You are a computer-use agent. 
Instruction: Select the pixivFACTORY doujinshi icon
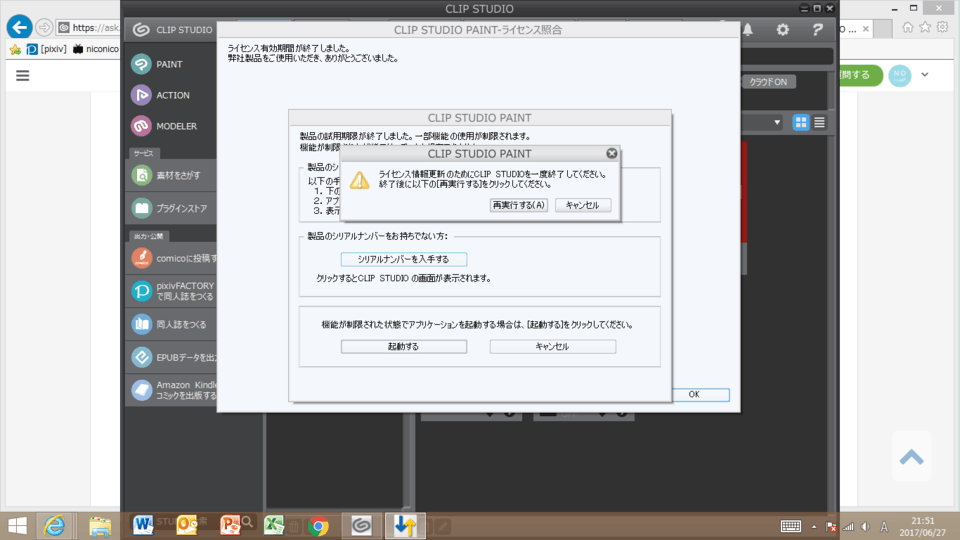click(142, 291)
